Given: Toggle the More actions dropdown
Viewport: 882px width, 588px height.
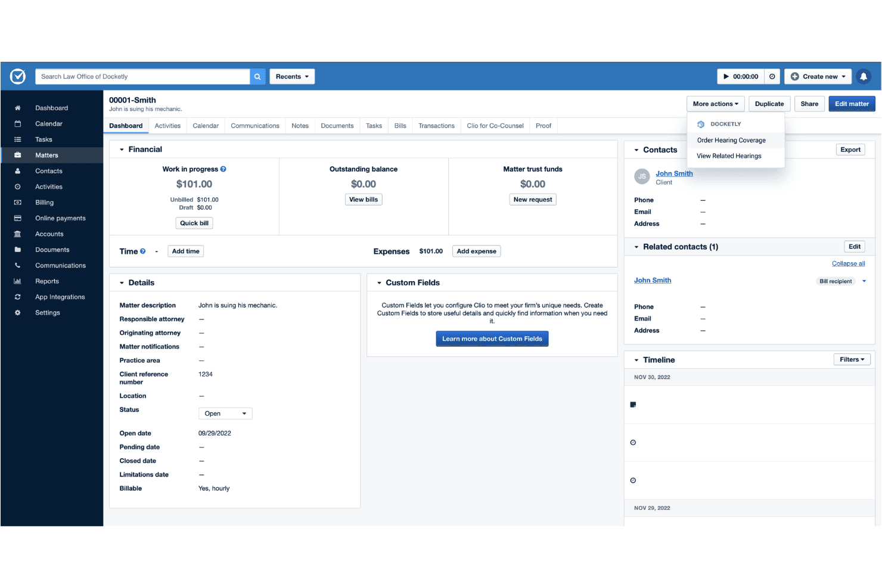Looking at the screenshot, I should (x=715, y=104).
